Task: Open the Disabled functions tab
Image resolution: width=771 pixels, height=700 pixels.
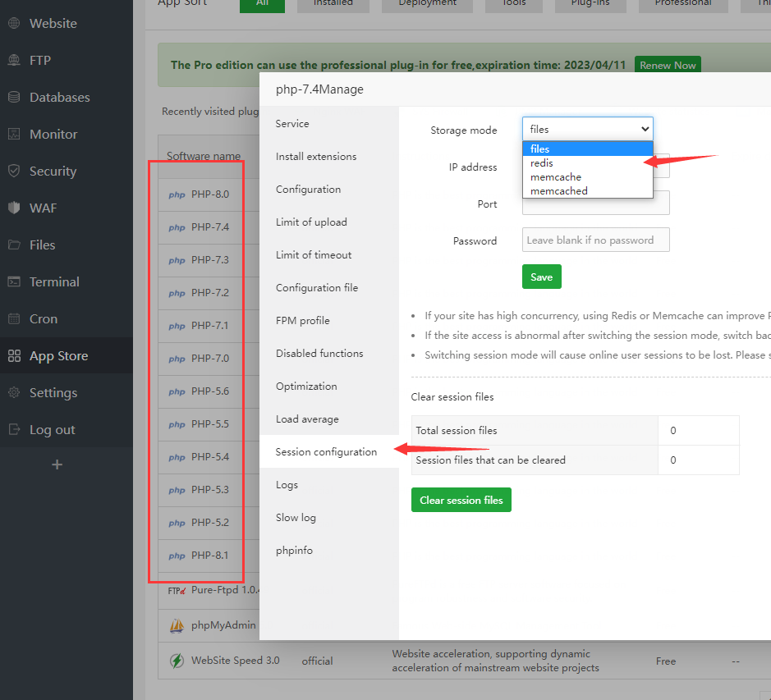Action: [x=319, y=354]
